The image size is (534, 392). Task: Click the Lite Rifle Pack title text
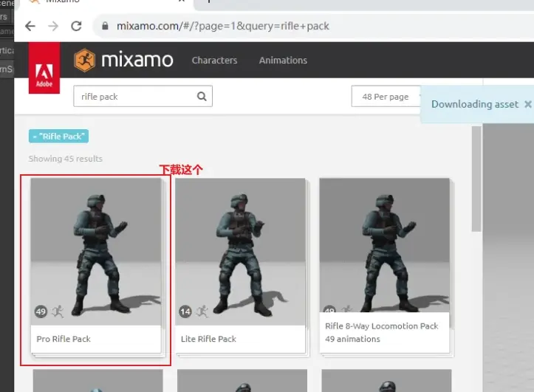tap(208, 339)
